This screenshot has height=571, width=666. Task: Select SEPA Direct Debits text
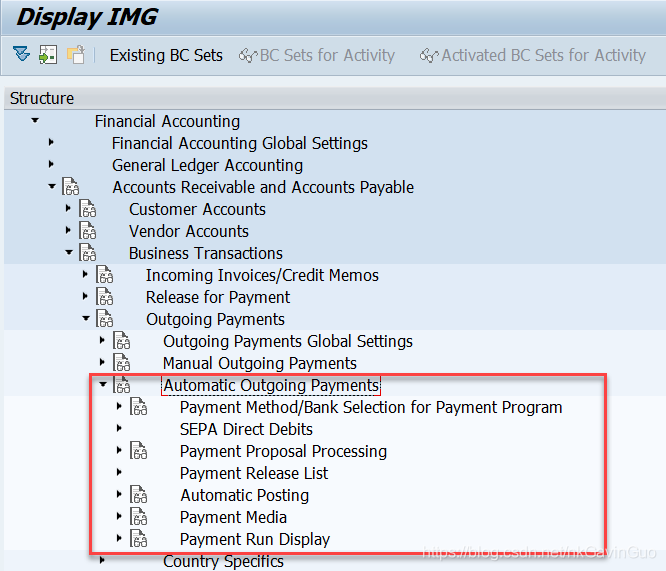pyautogui.click(x=246, y=430)
